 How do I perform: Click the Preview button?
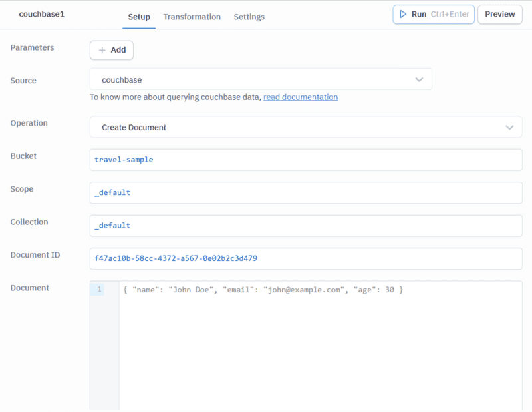tap(499, 14)
